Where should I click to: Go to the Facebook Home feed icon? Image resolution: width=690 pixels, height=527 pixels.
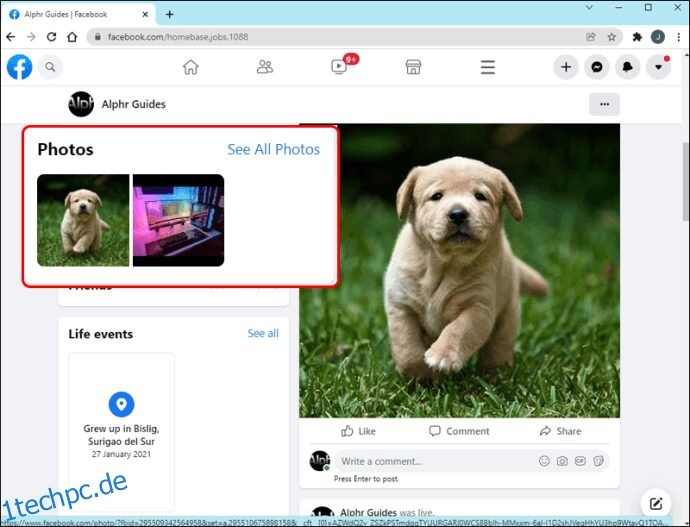tap(191, 67)
